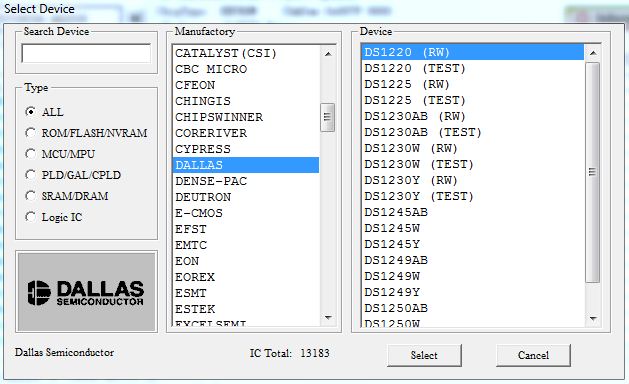Click the Device list scrollbar thumb
This screenshot has width=629, height=384.
pos(592,173)
